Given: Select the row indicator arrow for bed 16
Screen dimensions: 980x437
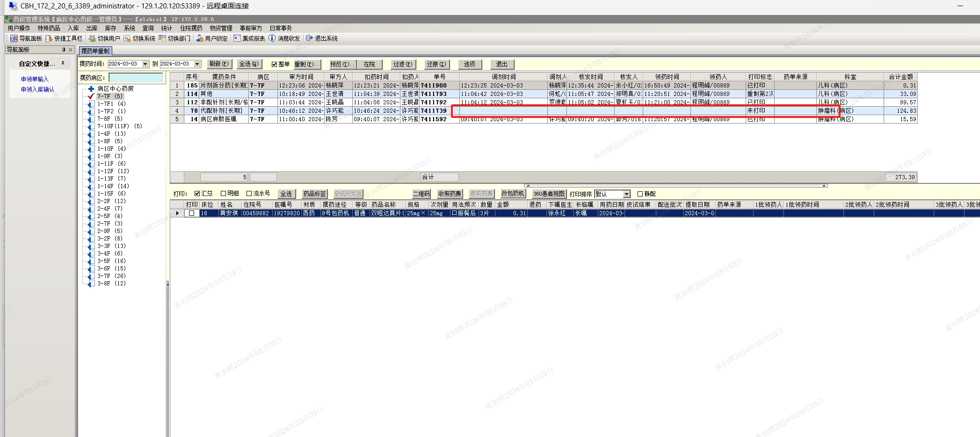Looking at the screenshot, I should pos(177,213).
